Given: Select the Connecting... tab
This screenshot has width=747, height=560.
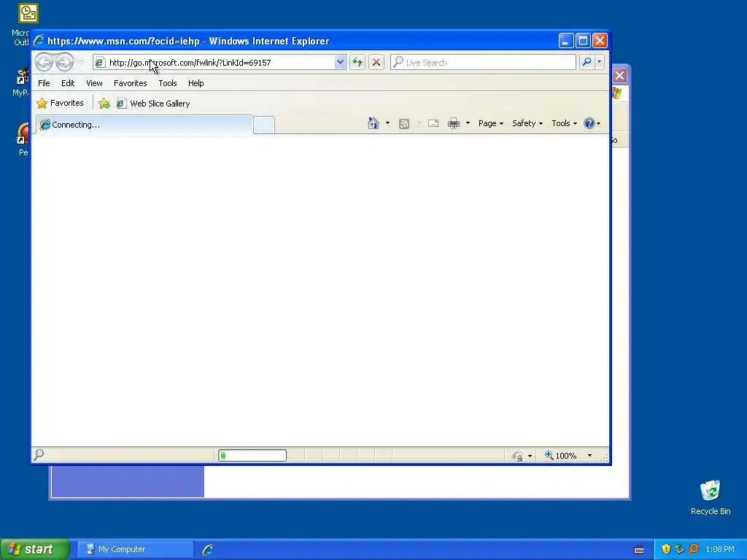Looking at the screenshot, I should [144, 125].
